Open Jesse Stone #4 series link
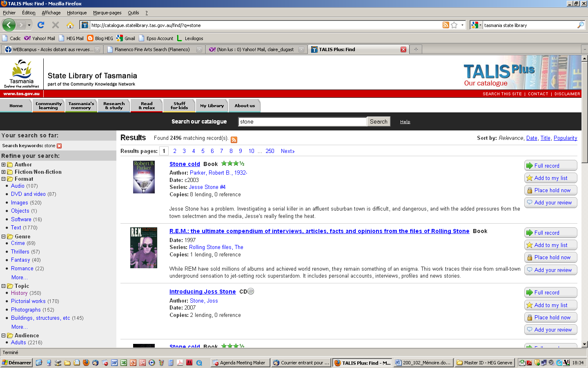The image size is (588, 368). 207,187
